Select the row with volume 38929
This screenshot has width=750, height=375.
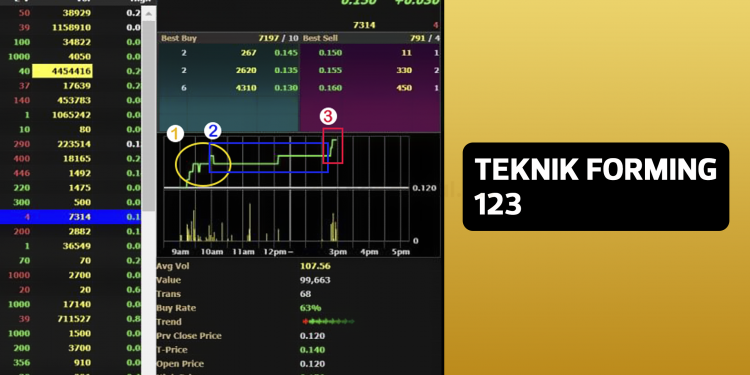[x=71, y=13]
